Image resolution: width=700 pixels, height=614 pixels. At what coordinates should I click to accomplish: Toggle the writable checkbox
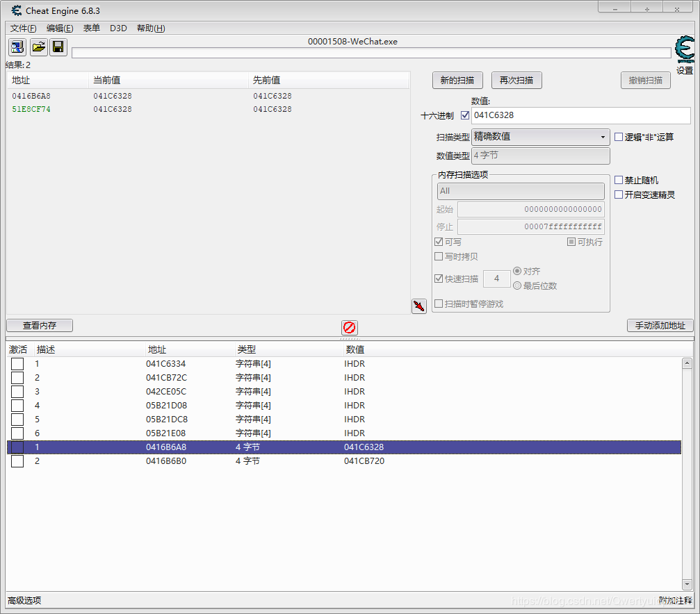(439, 242)
